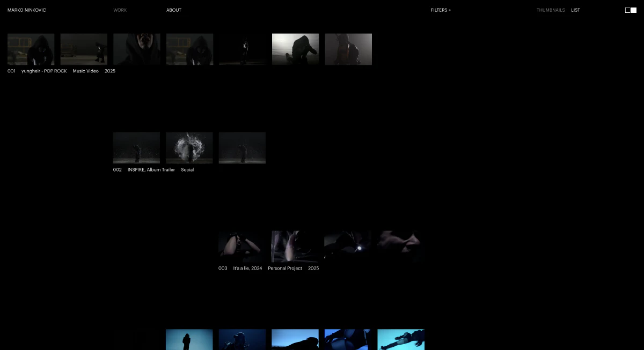The width and height of the screenshot is (644, 350).
Task: Click the Marko Ninkovic site title
Action: click(27, 10)
